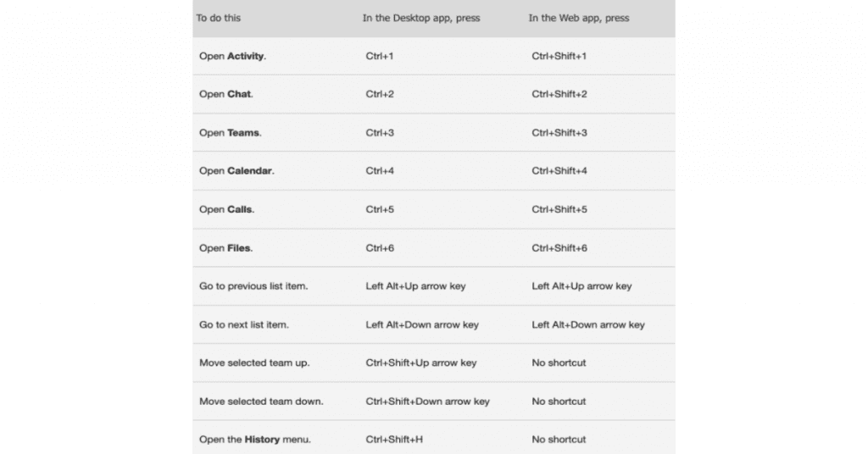Click "Go to previous list item" text
The height and width of the screenshot is (454, 868).
253,286
